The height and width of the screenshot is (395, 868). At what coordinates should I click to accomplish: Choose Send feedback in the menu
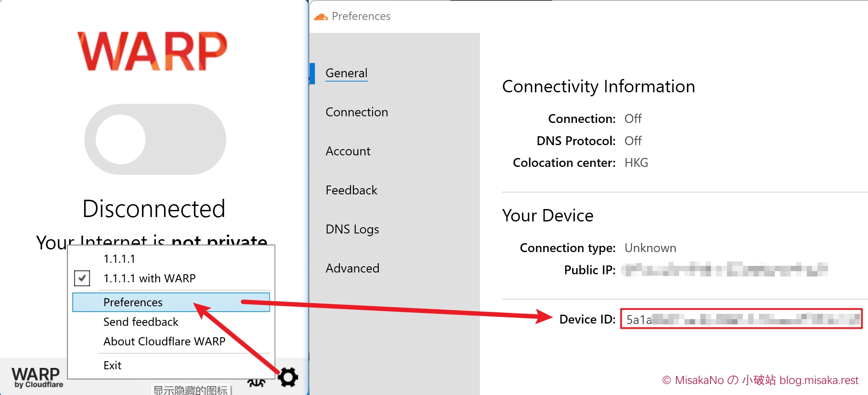pos(141,322)
